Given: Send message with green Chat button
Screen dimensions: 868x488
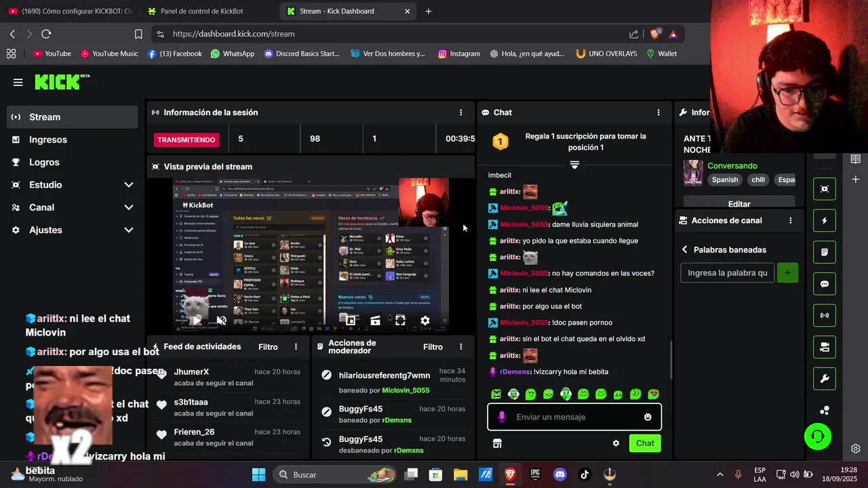Looking at the screenshot, I should pyautogui.click(x=645, y=443).
